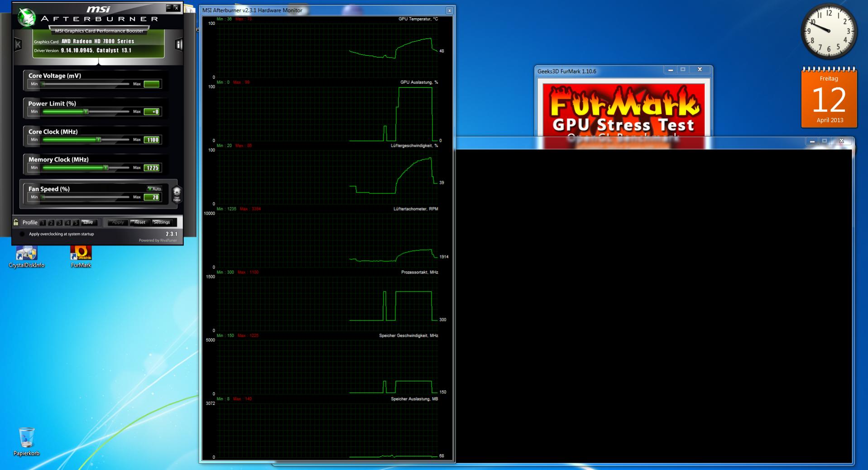Image resolution: width=868 pixels, height=470 pixels.
Task: Maximize the Geeks3D FurMark window
Action: (x=683, y=70)
